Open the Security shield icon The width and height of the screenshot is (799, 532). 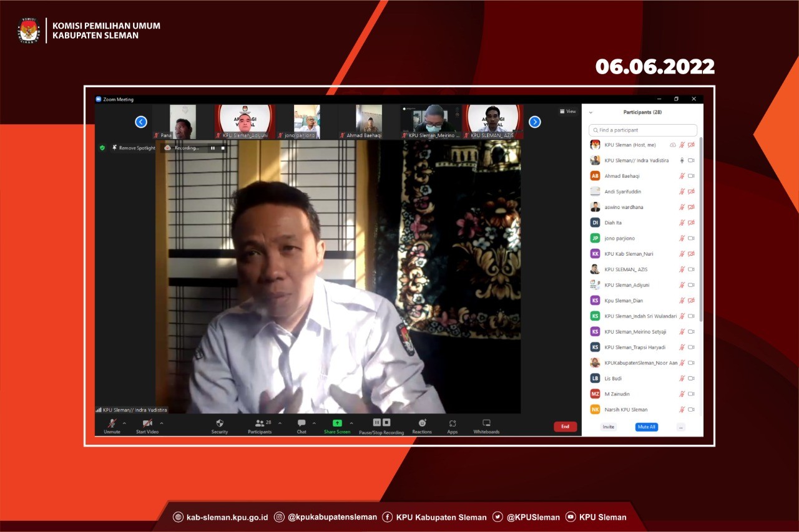[219, 423]
